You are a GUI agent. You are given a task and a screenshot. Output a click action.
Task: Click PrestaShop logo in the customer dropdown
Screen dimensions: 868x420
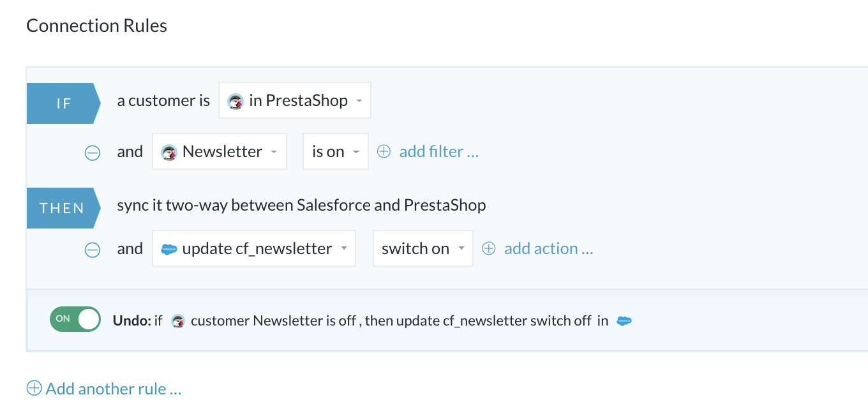coord(236,101)
